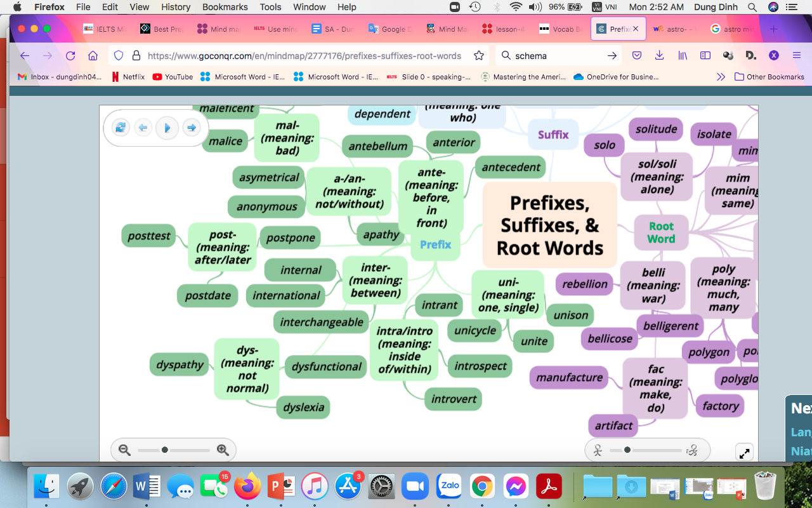Open the YouTube bookmark
812x508 pixels.
(173, 77)
